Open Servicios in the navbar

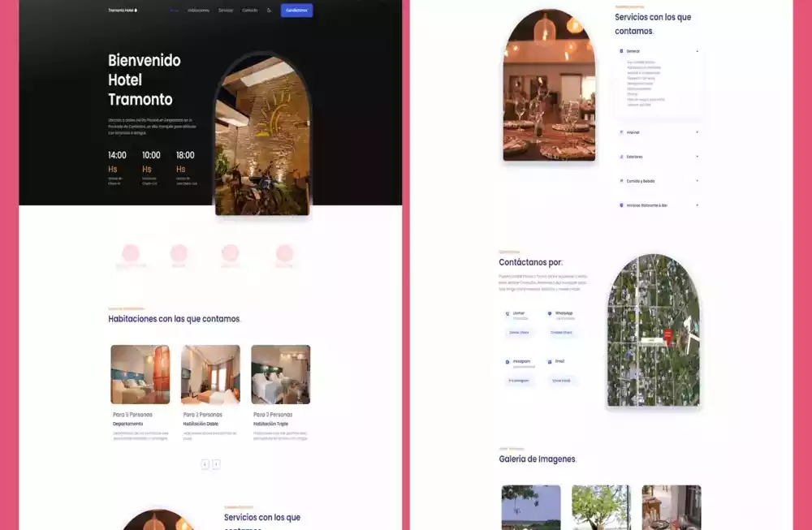(226, 11)
